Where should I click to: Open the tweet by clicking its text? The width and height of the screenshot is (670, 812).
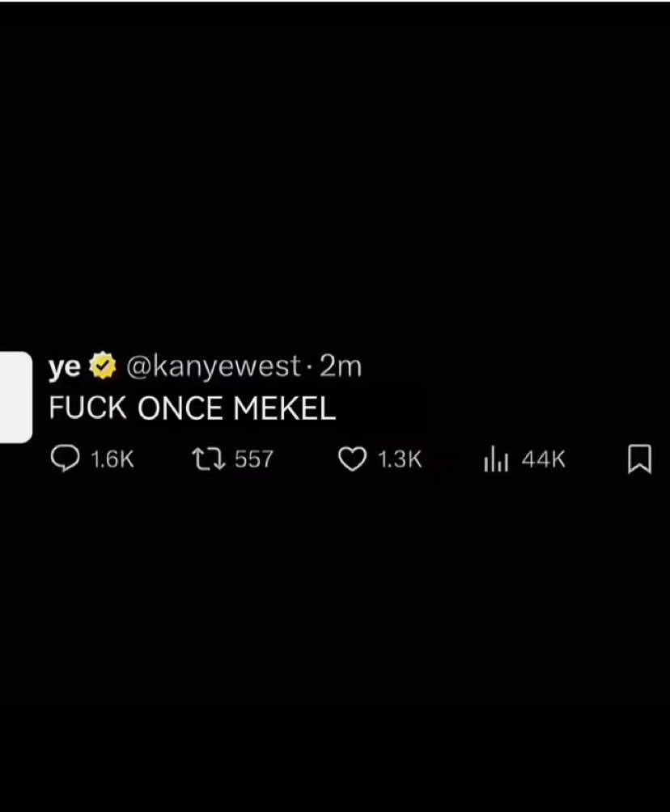[x=191, y=408]
